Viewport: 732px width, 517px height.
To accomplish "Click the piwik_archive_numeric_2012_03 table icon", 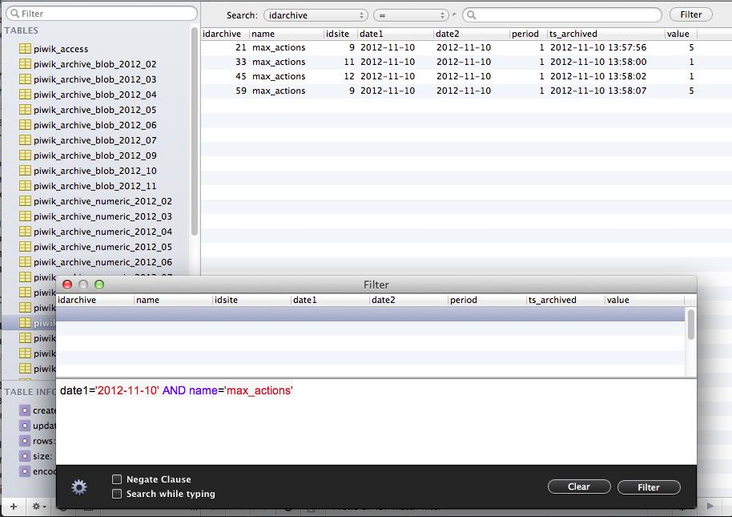I will pyautogui.click(x=25, y=216).
